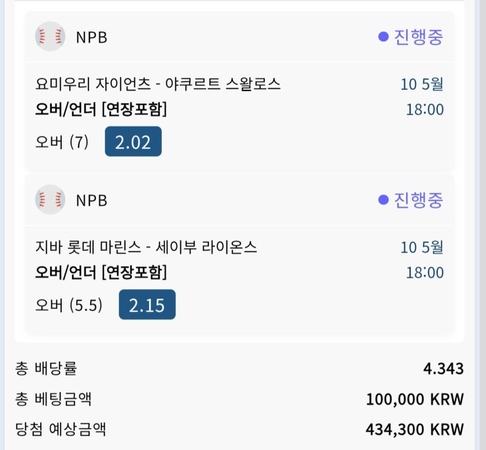486x450 pixels.
Task: Select the 2.15 odds badge
Action: point(147,304)
